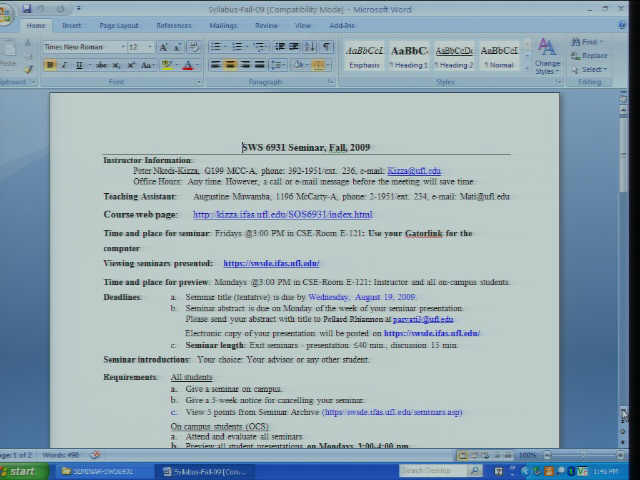Click Replace in Editing group
The image size is (640, 480).
pyautogui.click(x=589, y=56)
